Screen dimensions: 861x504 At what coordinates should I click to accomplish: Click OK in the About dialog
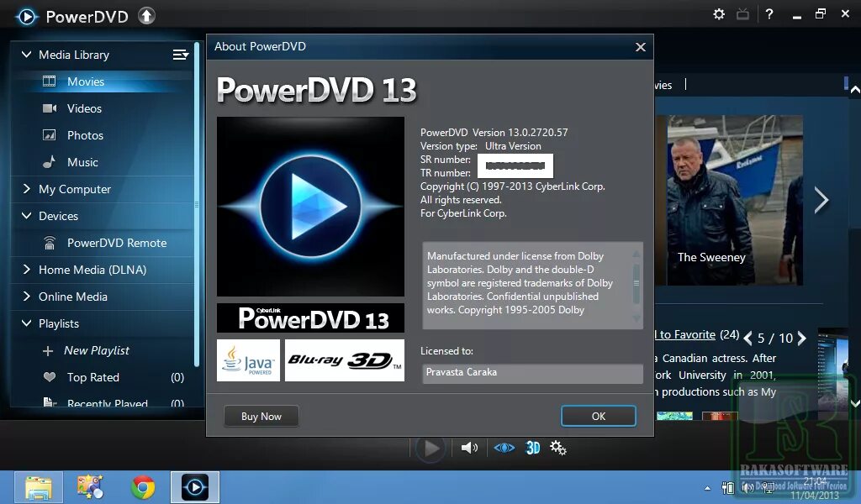point(599,417)
